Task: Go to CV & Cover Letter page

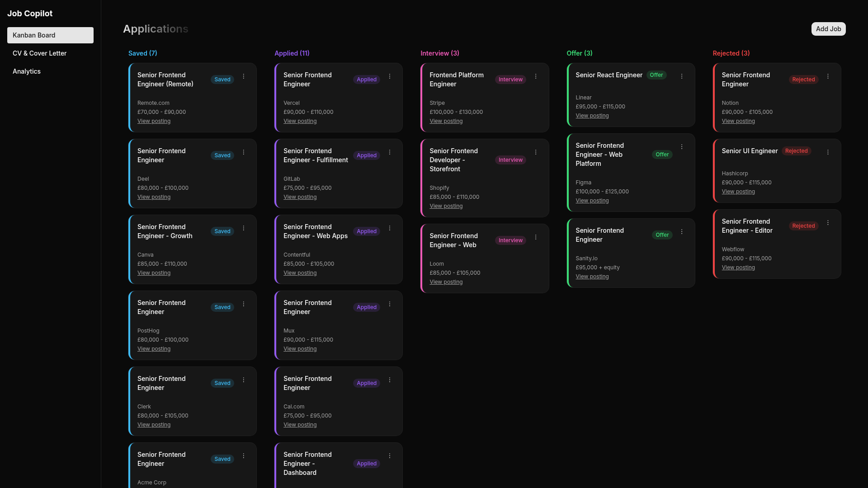Action: click(x=50, y=53)
